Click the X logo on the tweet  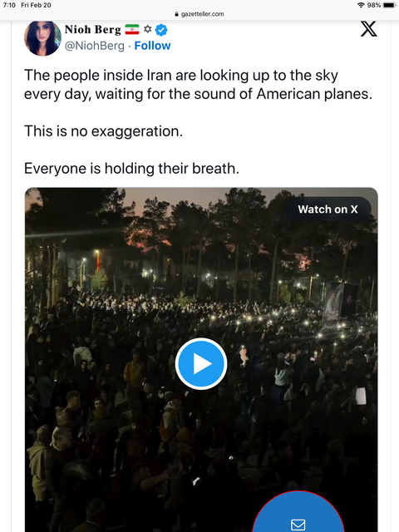tap(368, 29)
